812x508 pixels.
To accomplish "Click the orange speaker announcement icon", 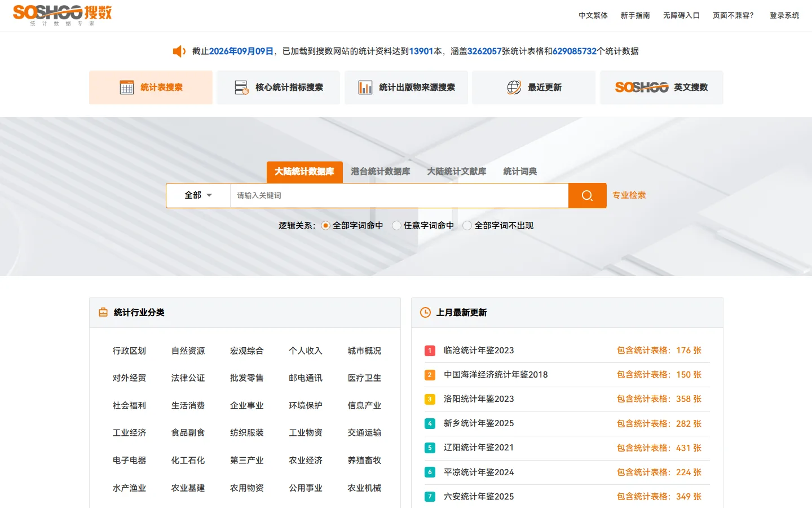I will pos(179,51).
